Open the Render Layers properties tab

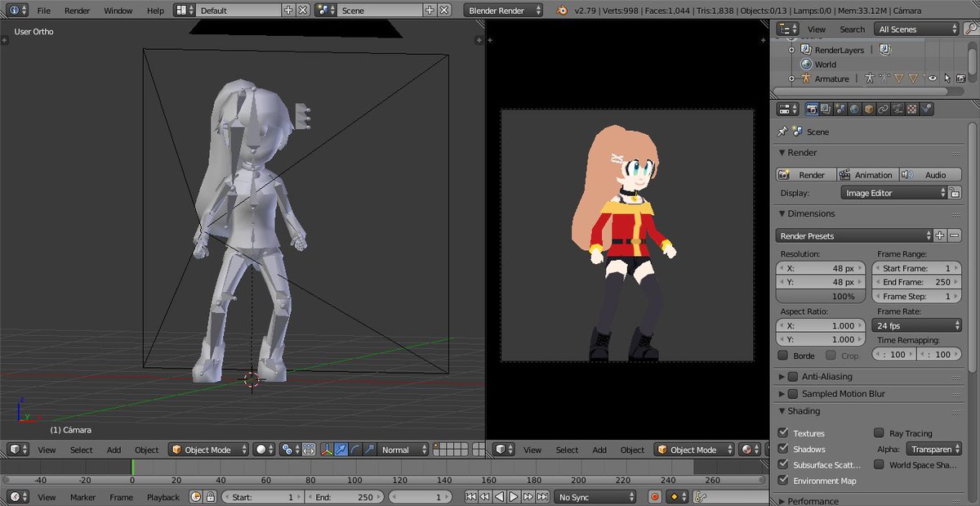pos(826,109)
